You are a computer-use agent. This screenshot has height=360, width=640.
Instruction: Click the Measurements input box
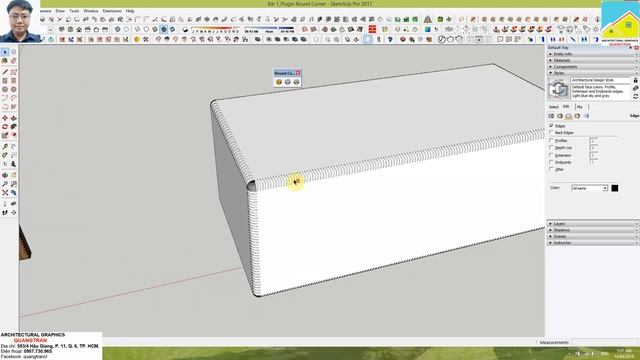click(x=605, y=342)
